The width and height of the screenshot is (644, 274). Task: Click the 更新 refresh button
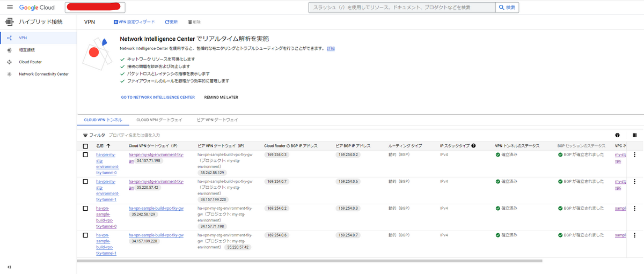171,22
